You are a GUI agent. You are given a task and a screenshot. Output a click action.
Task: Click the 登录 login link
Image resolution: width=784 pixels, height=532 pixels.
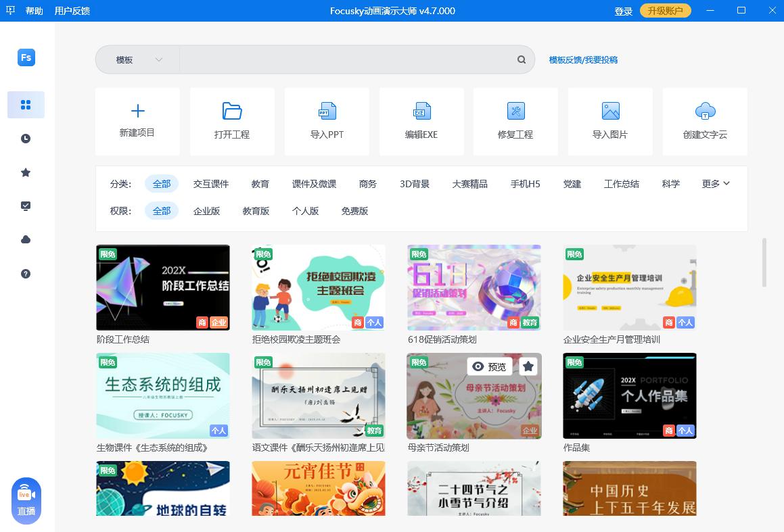click(623, 11)
